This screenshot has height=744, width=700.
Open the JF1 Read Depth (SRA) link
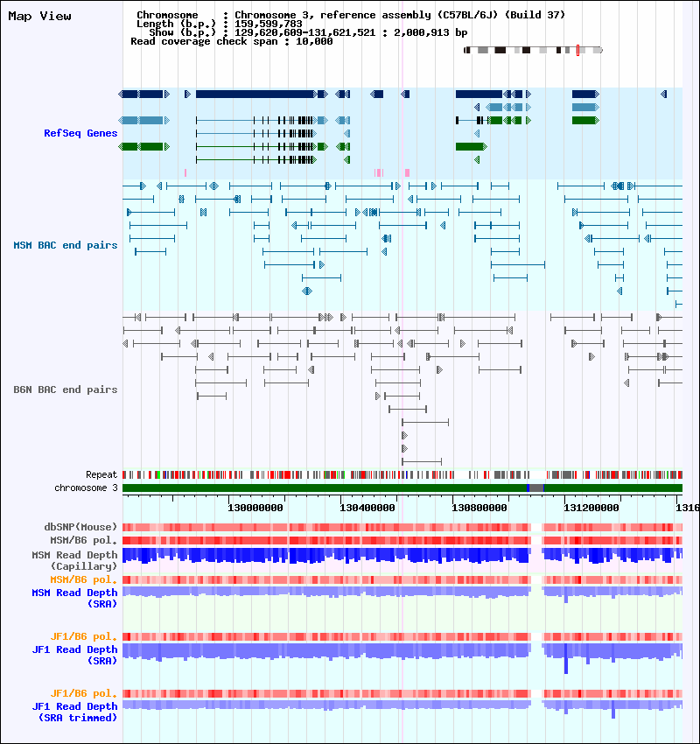75,656
